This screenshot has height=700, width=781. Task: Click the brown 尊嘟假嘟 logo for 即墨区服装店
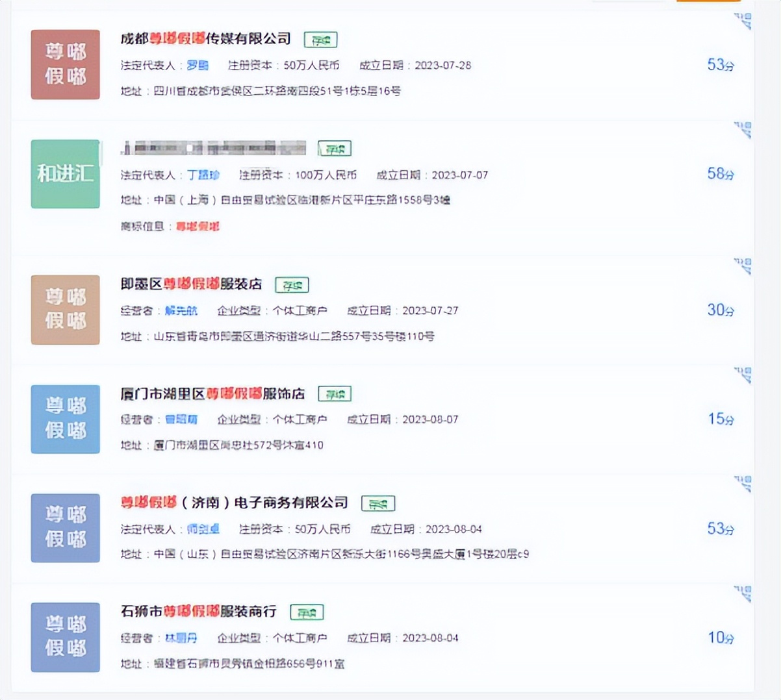pyautogui.click(x=65, y=310)
